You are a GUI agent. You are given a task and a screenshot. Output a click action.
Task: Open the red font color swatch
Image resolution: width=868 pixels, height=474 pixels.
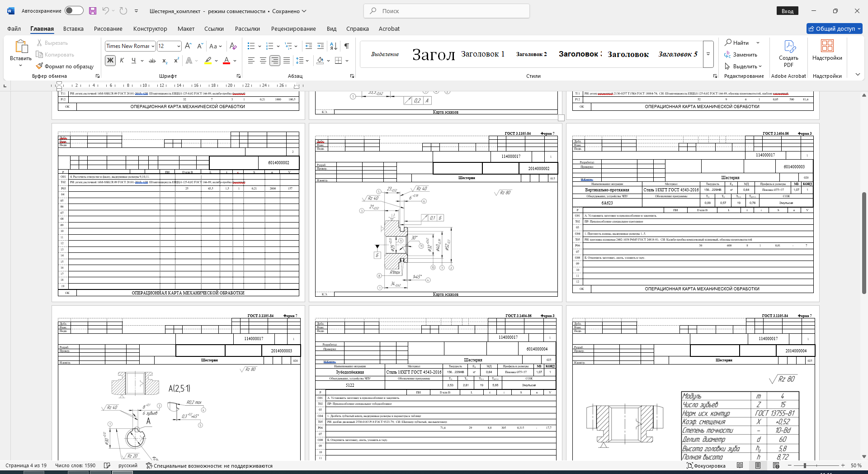pos(227,61)
